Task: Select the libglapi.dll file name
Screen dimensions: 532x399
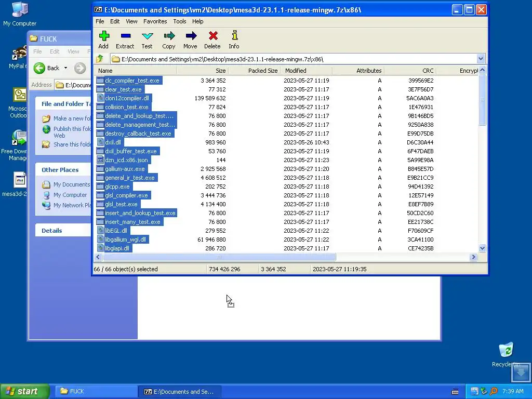Action: coord(117,248)
